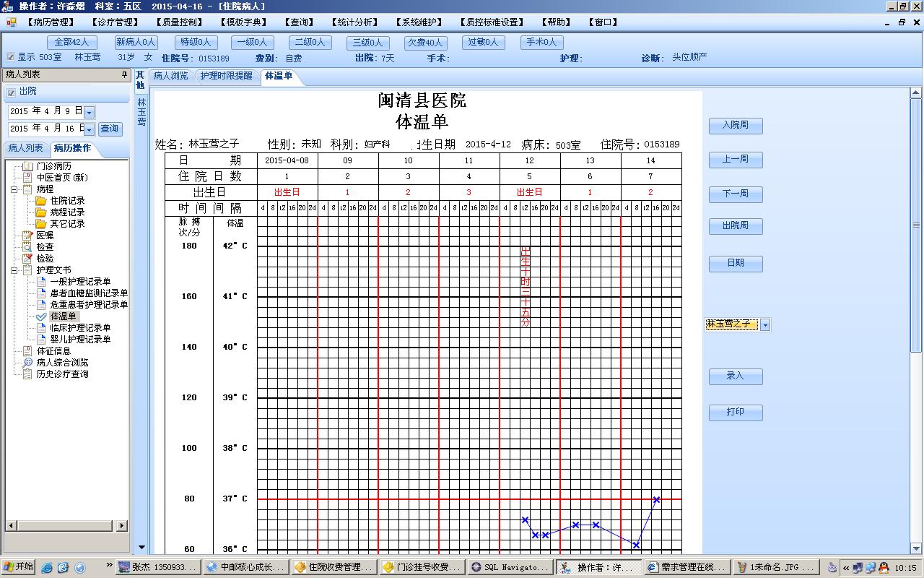924x578 pixels.
Task: Click the 患者血糖监测记录单 page icon
Action: point(41,293)
